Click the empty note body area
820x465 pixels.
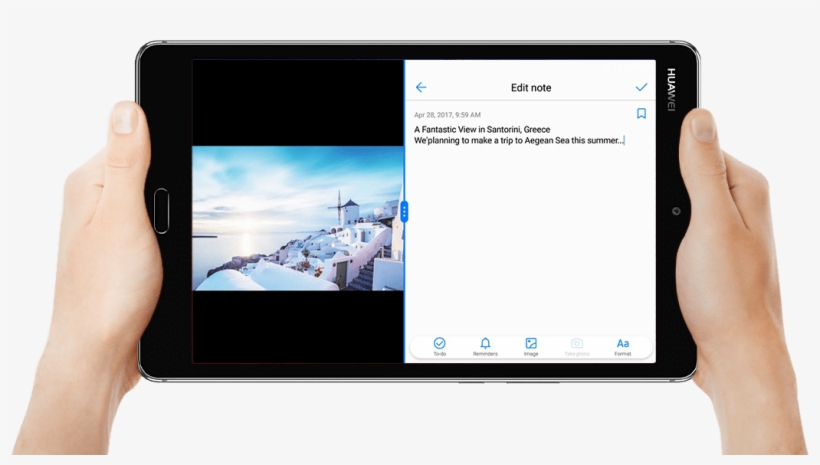[x=530, y=241]
